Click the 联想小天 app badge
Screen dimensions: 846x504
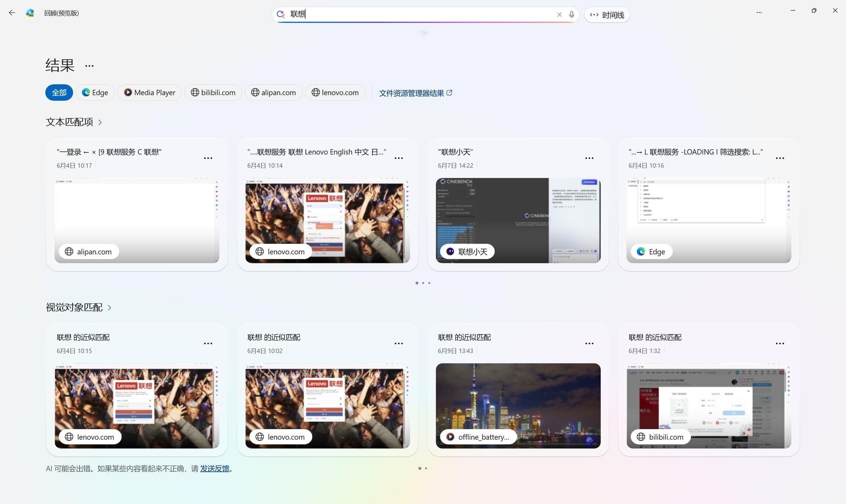pos(467,252)
